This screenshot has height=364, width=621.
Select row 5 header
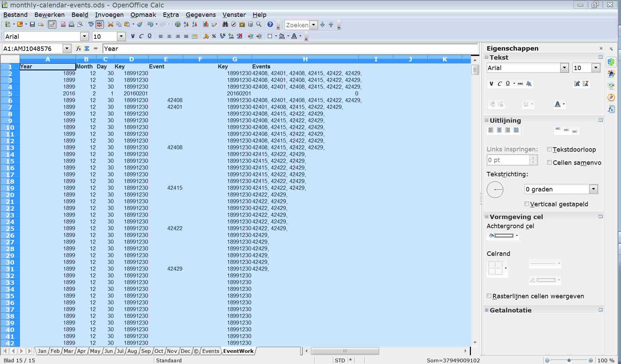point(10,94)
